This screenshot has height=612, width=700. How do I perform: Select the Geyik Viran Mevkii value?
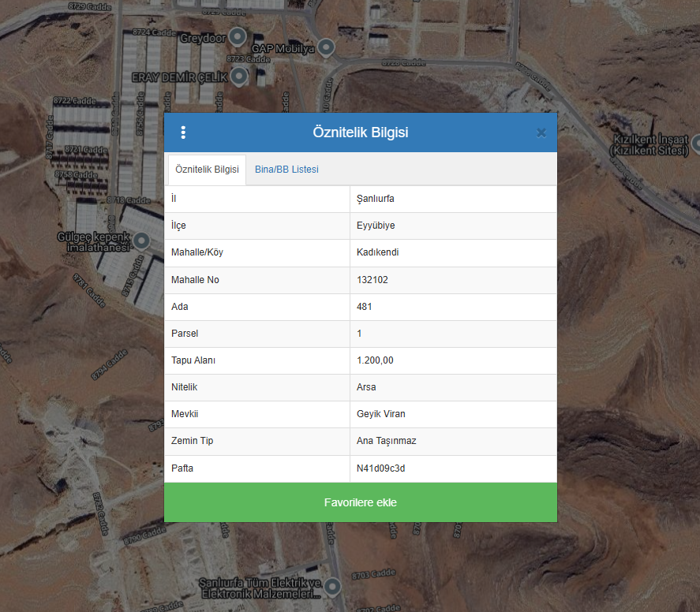[381, 414]
